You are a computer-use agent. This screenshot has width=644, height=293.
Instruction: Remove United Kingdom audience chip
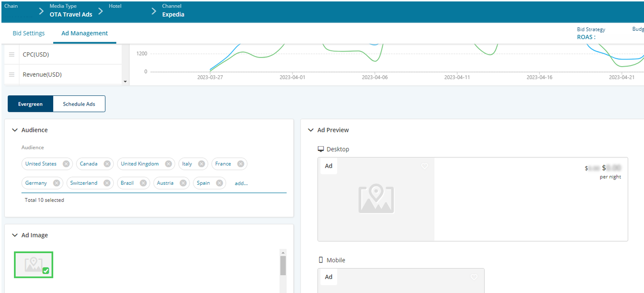click(168, 164)
